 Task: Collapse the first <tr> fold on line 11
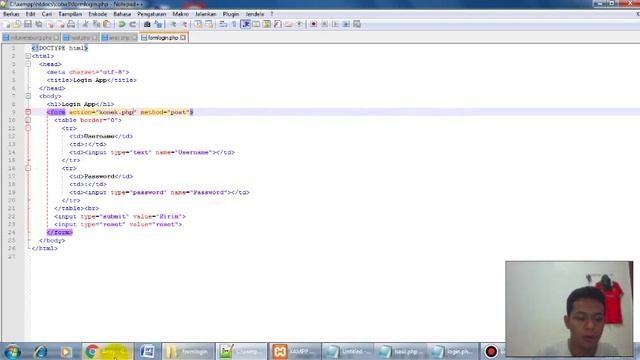point(28,128)
